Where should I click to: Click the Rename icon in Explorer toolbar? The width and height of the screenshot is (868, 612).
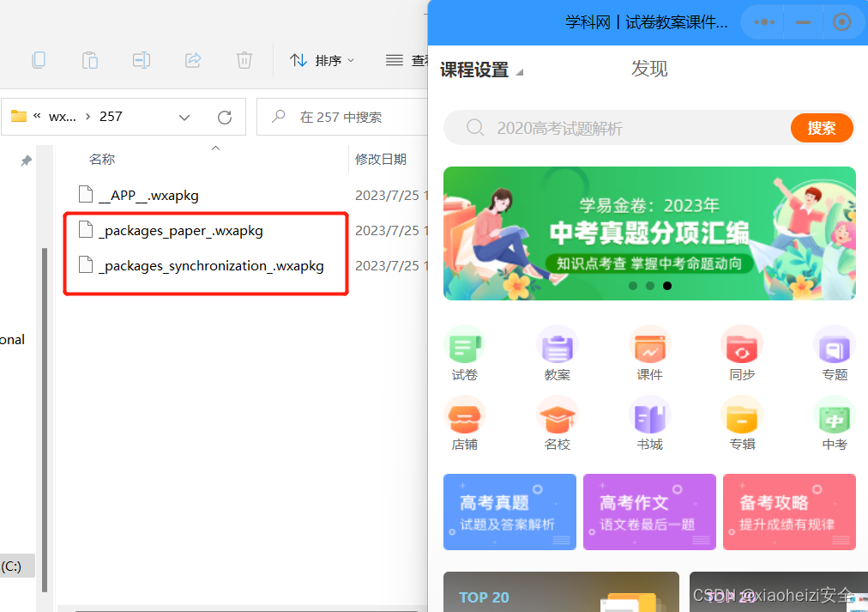142,60
